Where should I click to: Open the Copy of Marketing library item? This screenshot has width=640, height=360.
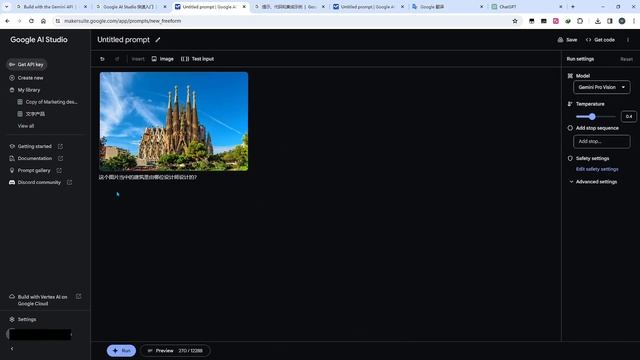click(x=47, y=102)
